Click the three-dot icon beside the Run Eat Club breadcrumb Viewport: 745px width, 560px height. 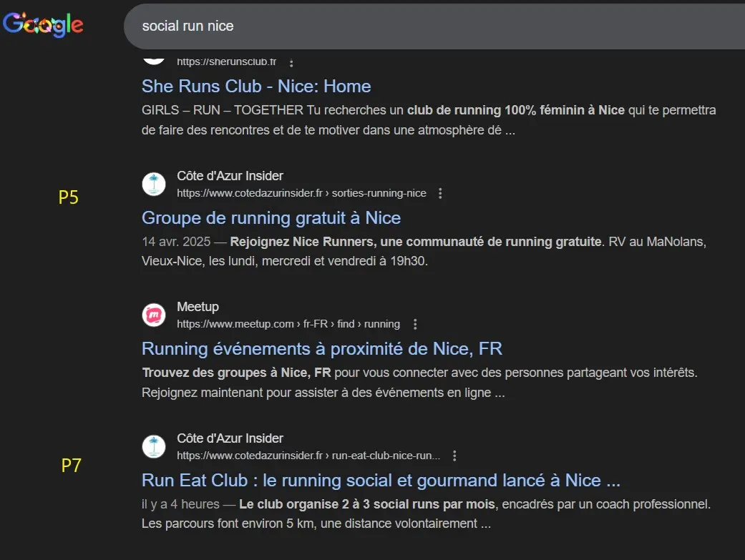coord(454,454)
